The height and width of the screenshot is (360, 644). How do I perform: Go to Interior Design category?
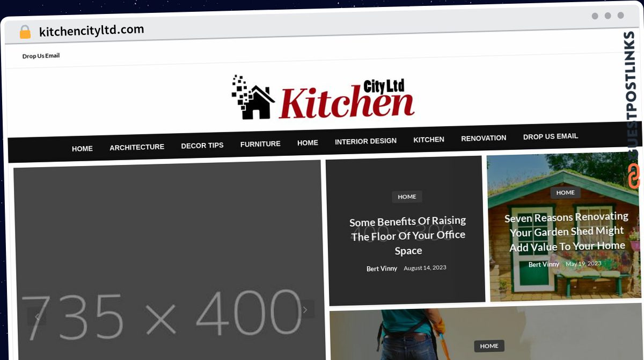365,141
